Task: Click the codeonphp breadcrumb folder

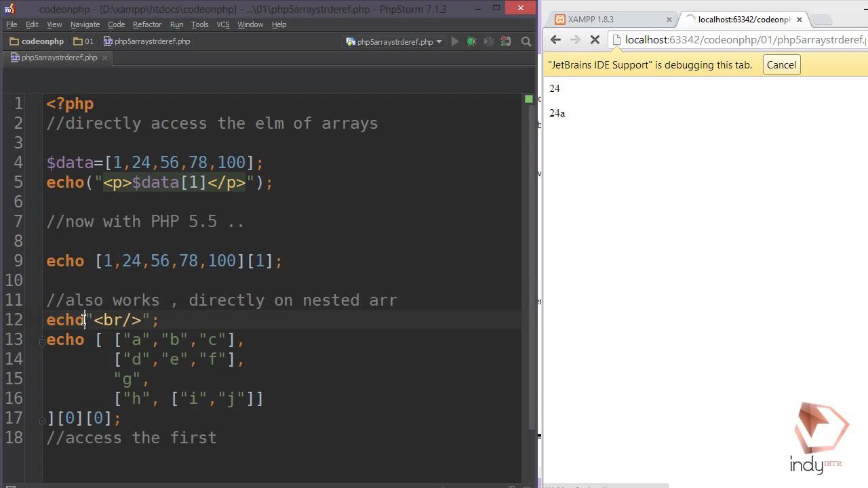Action: (x=37, y=41)
